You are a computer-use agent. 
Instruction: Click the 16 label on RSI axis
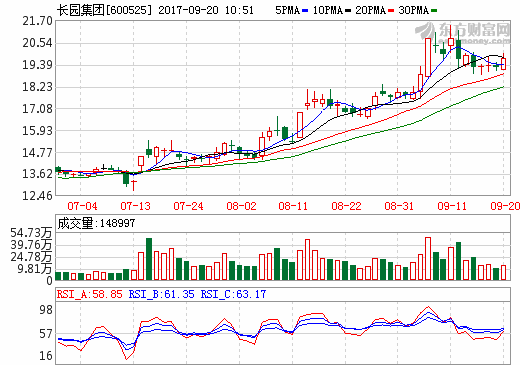46,356
